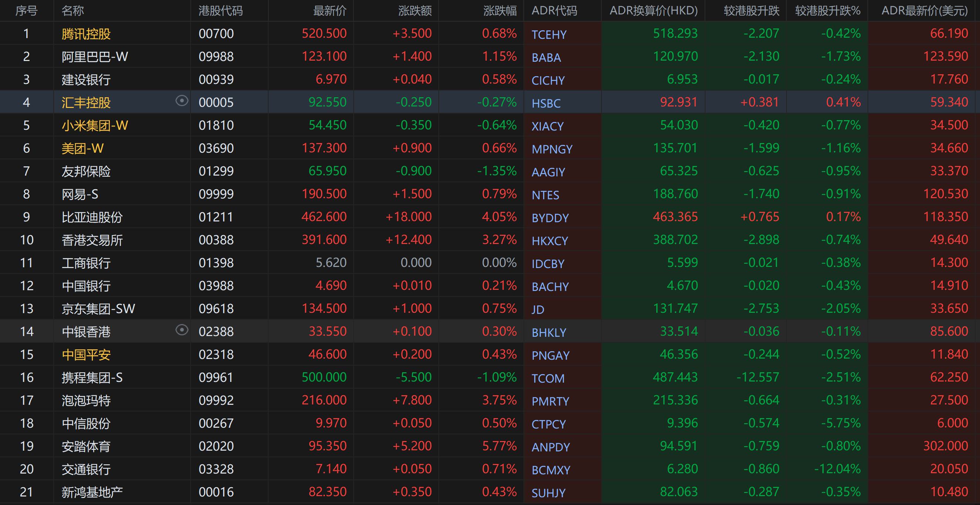Sort by the 港股代码 column header
This screenshot has width=980, height=505.
[220, 11]
